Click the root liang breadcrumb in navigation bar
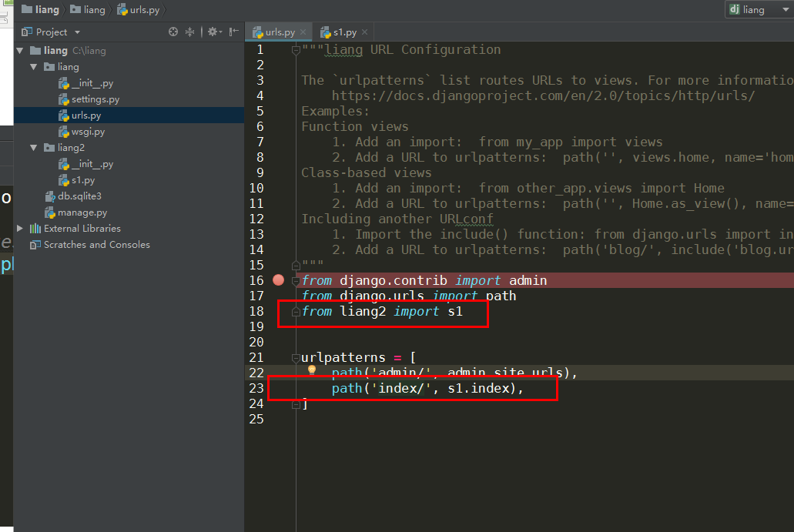Viewport: 794px width, 532px height. click(41, 9)
